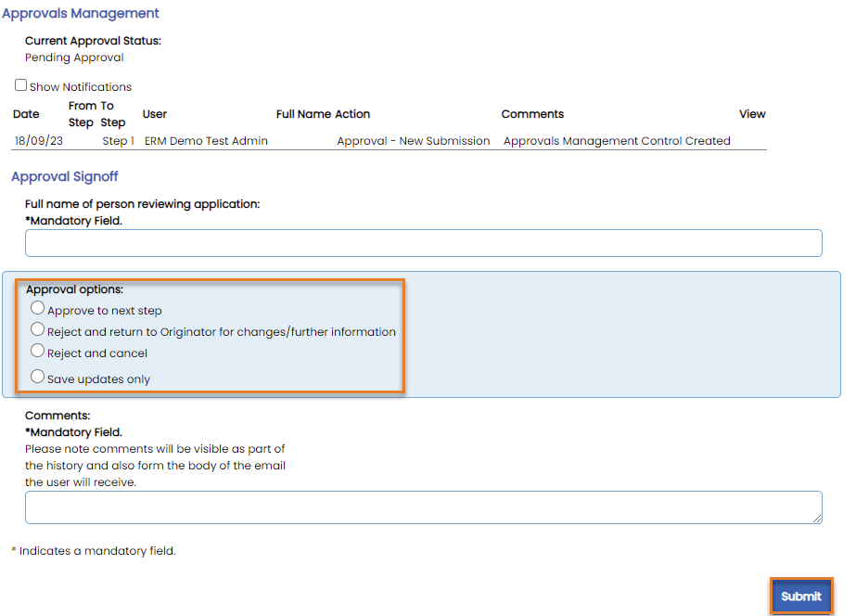Click the To Step column header
Image resolution: width=856 pixels, height=616 pixels.
click(112, 114)
